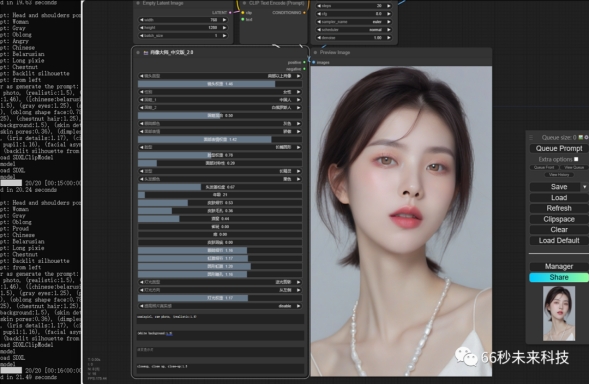The image size is (590, 385).
Task: Click the portrait thumbnail below Share
Action: click(x=559, y=313)
